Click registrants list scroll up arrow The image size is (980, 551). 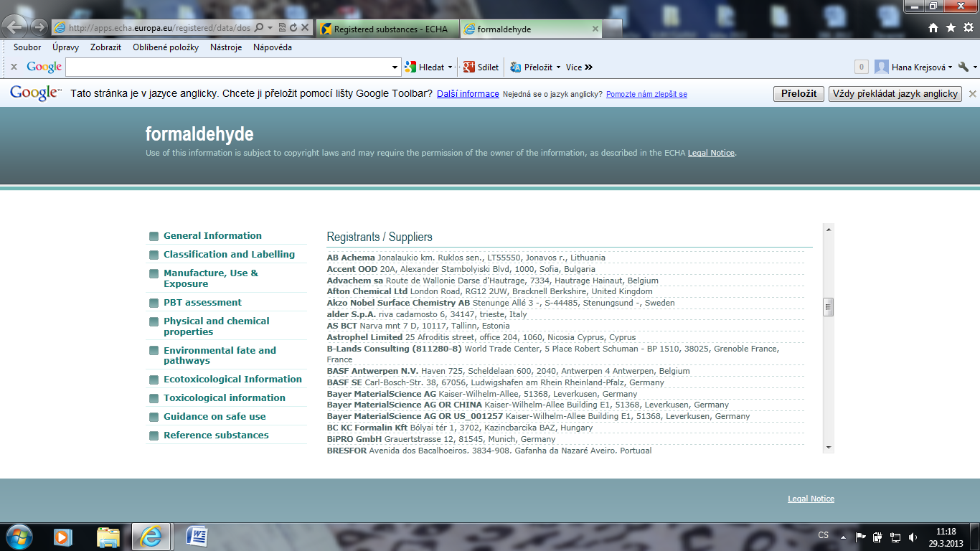tap(829, 230)
